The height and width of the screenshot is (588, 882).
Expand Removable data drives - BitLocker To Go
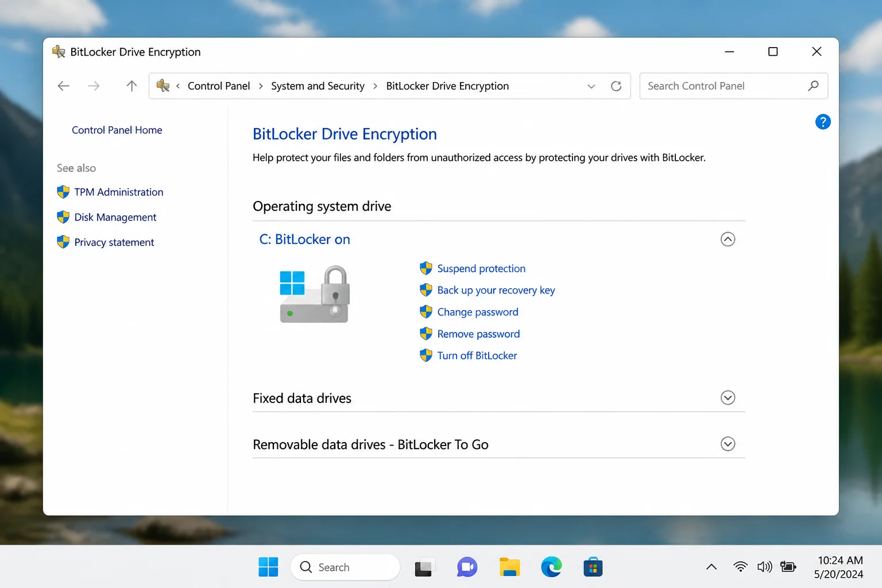[728, 444]
